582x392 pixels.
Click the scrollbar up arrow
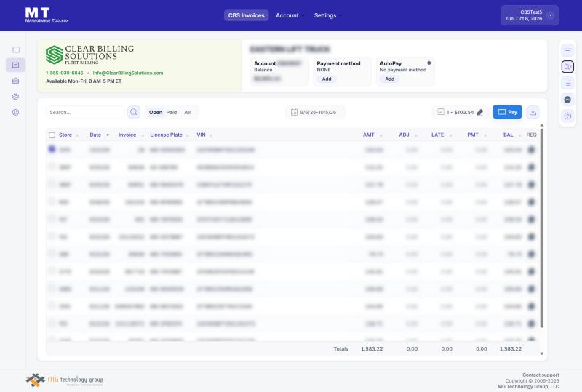pos(541,126)
